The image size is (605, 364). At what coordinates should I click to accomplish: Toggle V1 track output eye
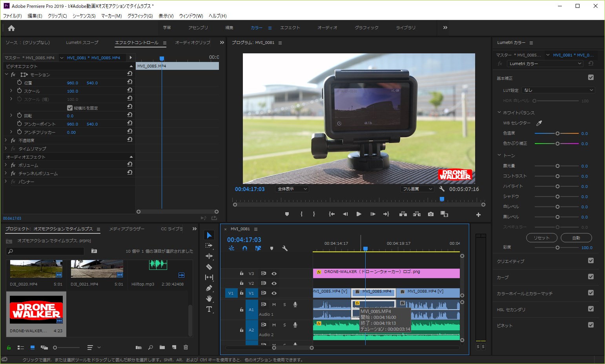pyautogui.click(x=274, y=293)
